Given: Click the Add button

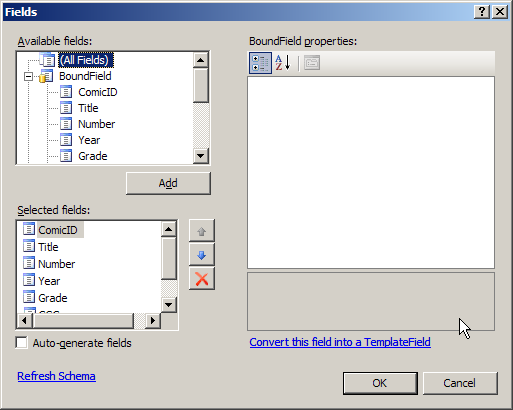Looking at the screenshot, I should [168, 183].
